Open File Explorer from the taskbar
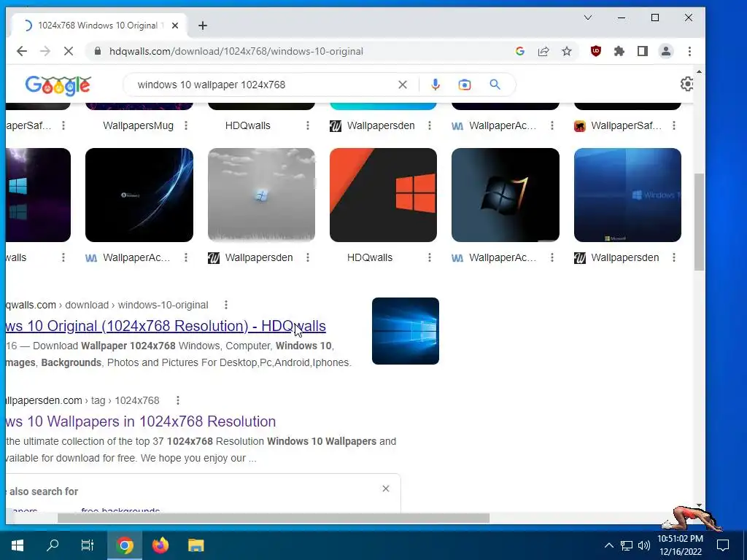The image size is (747, 560). [x=196, y=545]
